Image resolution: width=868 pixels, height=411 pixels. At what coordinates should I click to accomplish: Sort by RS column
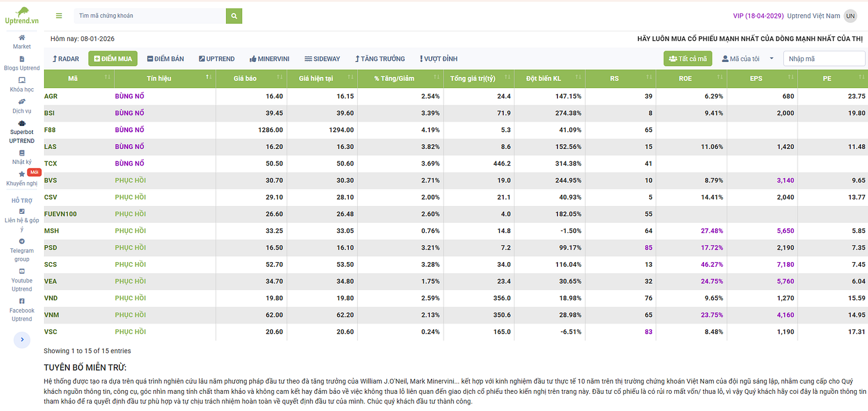[649, 78]
